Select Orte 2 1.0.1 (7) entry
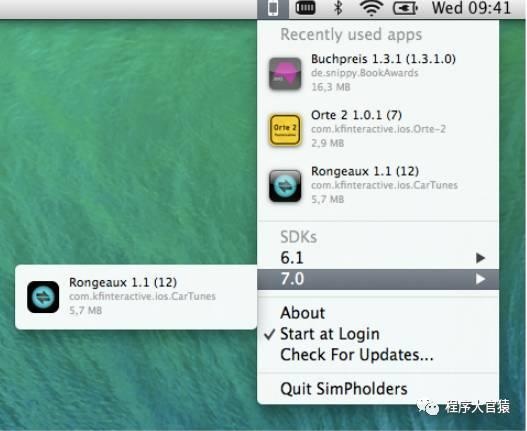 tap(378, 129)
